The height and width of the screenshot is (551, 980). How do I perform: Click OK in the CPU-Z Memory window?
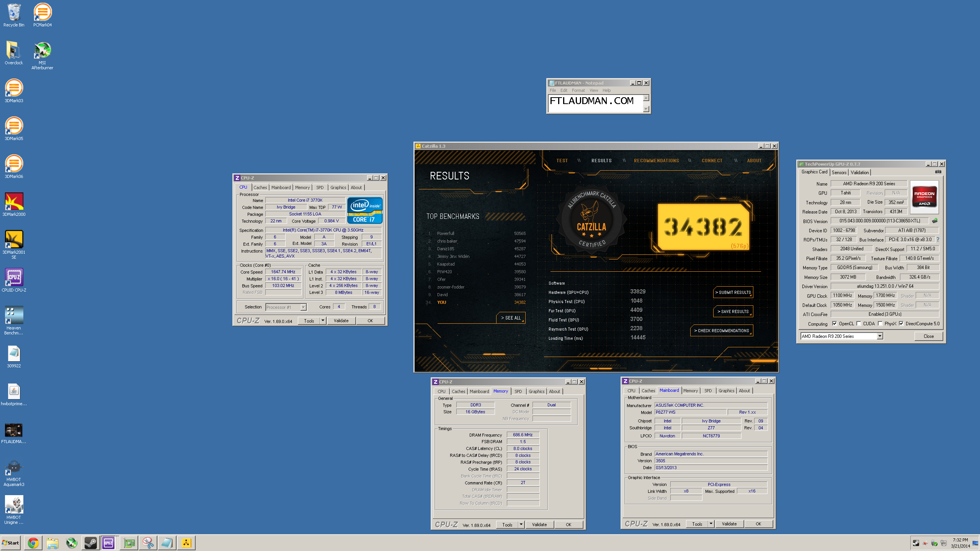tap(568, 525)
